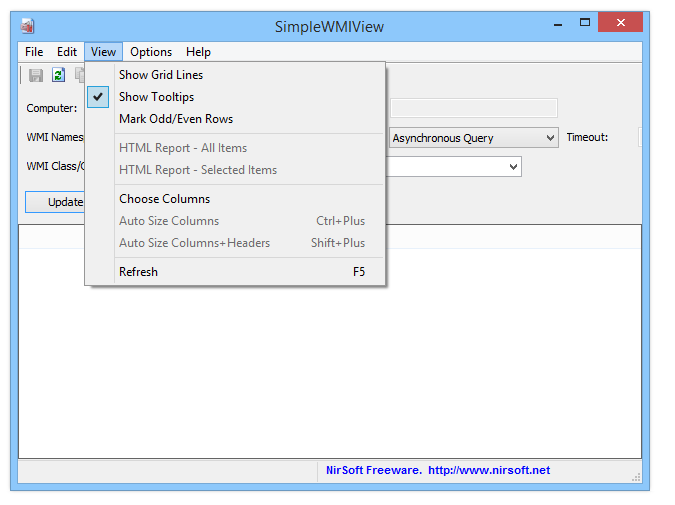The width and height of the screenshot is (675, 505).
Task: Choose the Choose Columns entry
Action: (x=235, y=199)
